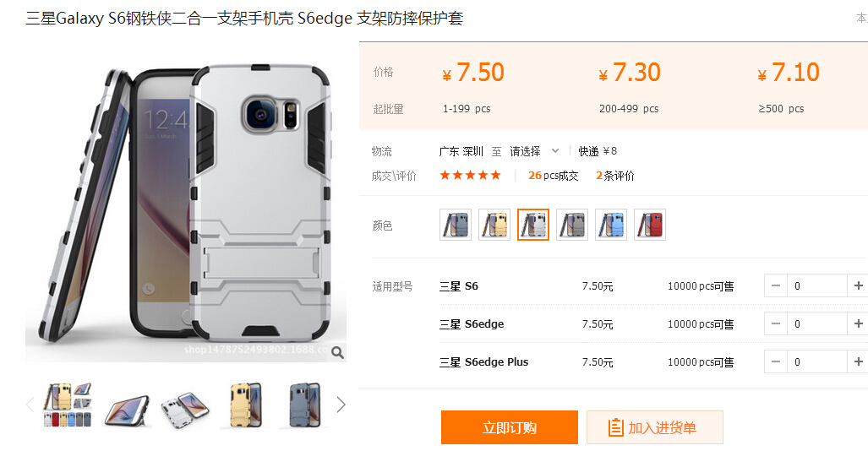Increase quantity for 三星 S6edge Plus
Image resolution: width=868 pixels, height=451 pixels.
[858, 362]
